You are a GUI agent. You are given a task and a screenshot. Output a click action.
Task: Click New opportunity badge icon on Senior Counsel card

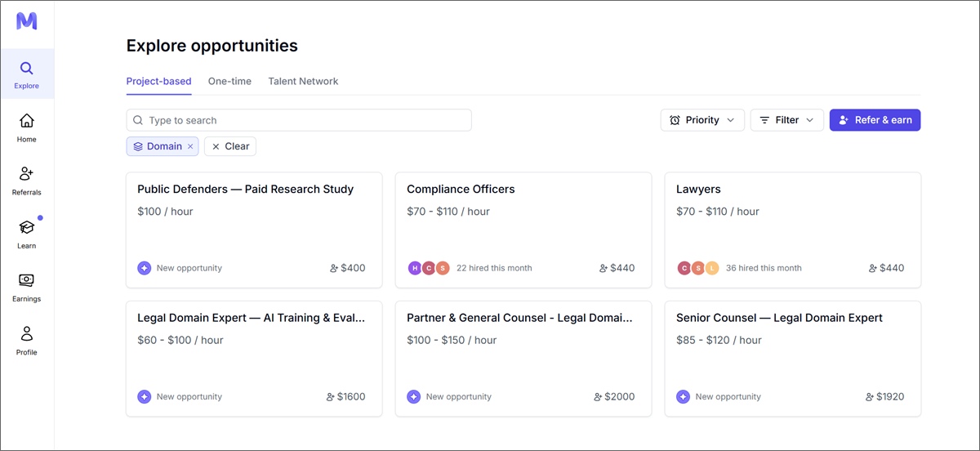[684, 397]
